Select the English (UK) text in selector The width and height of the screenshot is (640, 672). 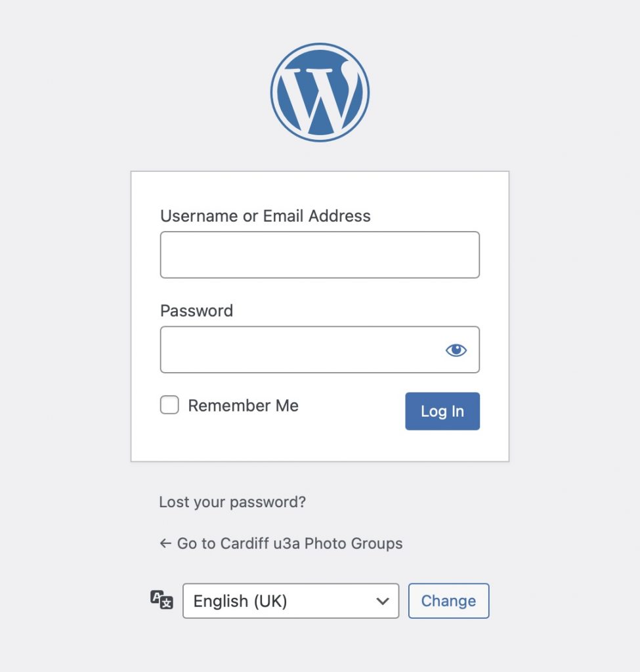coord(240,601)
